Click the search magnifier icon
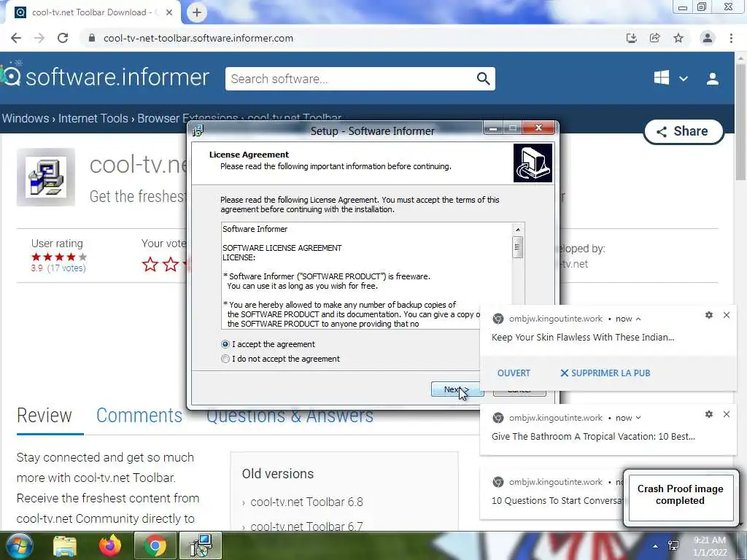 click(483, 79)
